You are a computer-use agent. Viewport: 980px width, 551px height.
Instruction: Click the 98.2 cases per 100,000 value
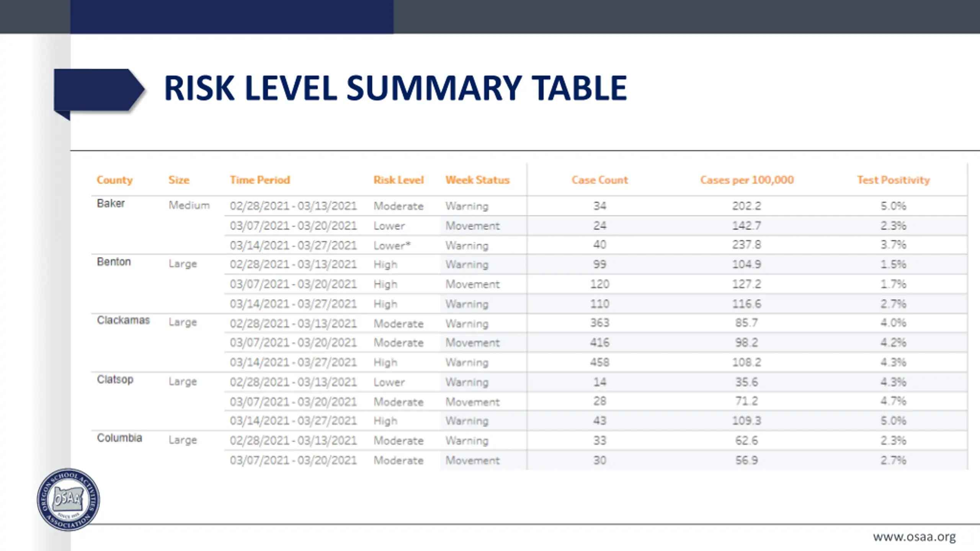pos(746,343)
